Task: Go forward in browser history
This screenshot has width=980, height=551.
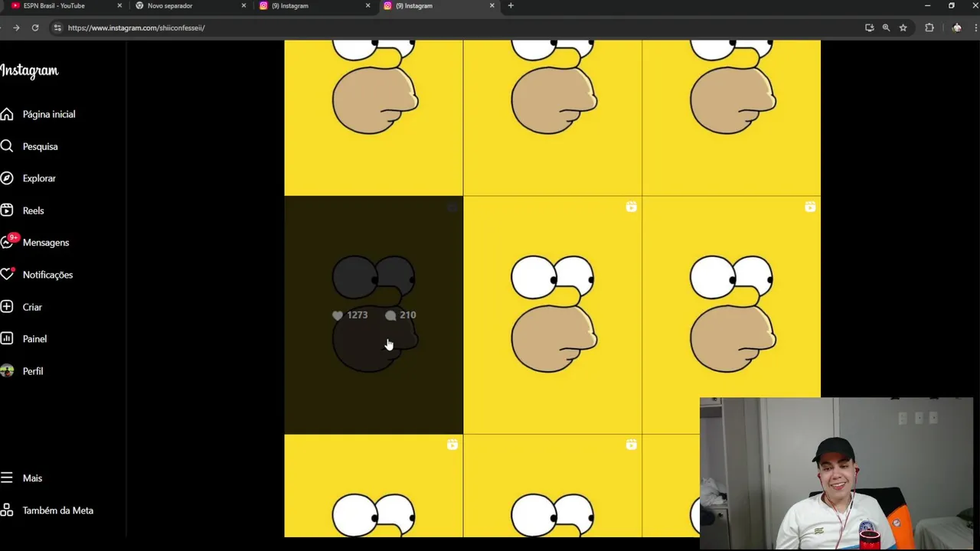Action: [x=16, y=28]
